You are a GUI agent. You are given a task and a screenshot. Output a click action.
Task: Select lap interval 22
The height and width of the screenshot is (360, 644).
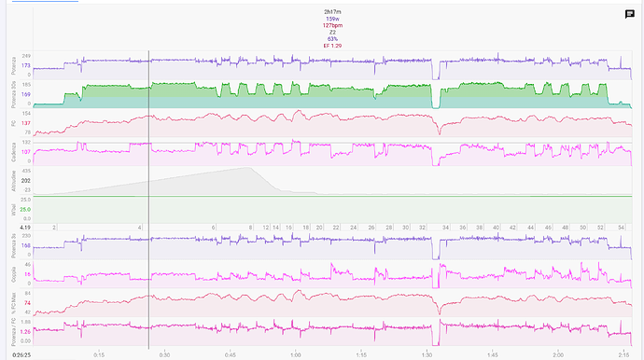[336, 228]
